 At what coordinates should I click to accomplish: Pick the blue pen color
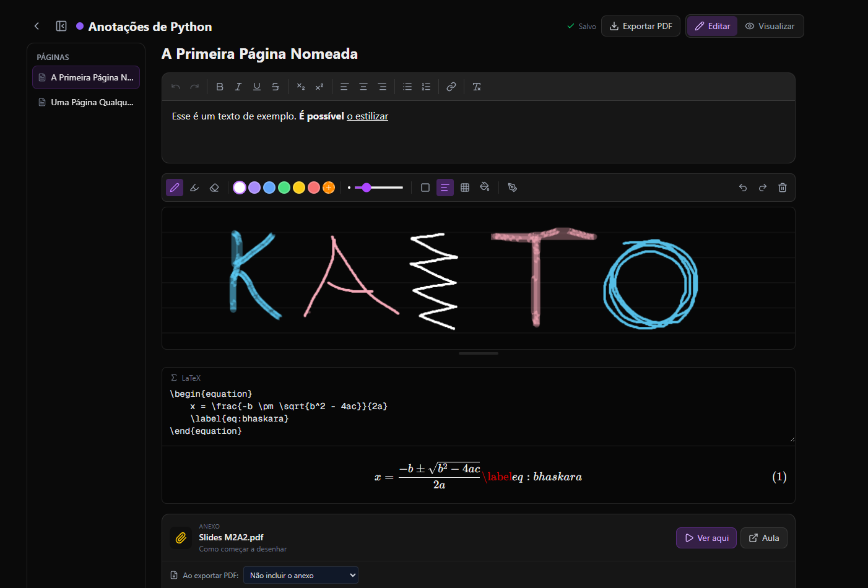[x=269, y=188]
